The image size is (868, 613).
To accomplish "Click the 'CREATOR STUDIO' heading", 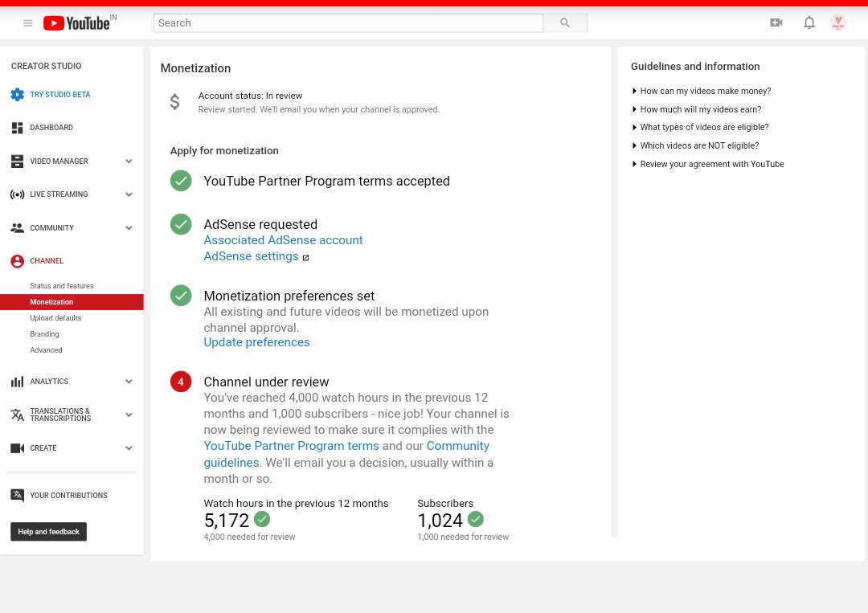I will click(x=47, y=67).
